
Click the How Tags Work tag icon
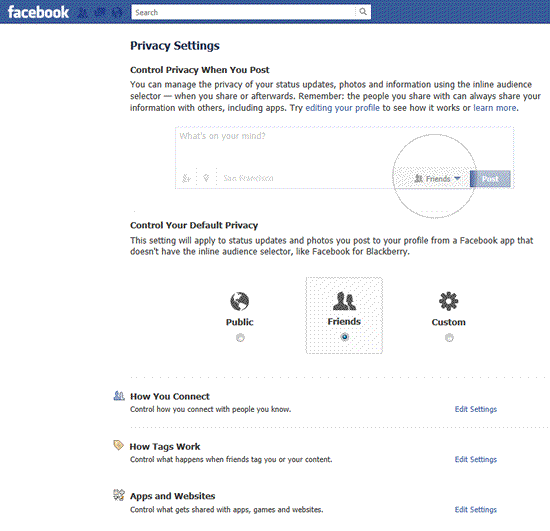point(119,445)
